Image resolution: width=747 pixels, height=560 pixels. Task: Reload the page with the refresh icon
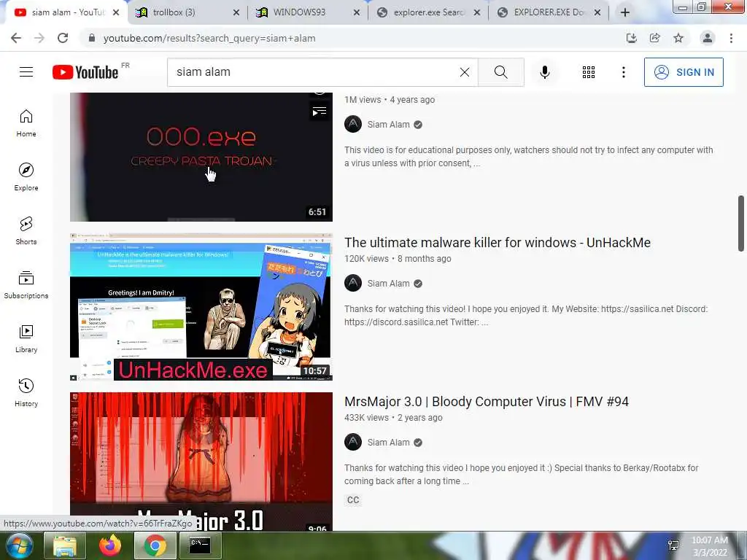[x=63, y=38]
